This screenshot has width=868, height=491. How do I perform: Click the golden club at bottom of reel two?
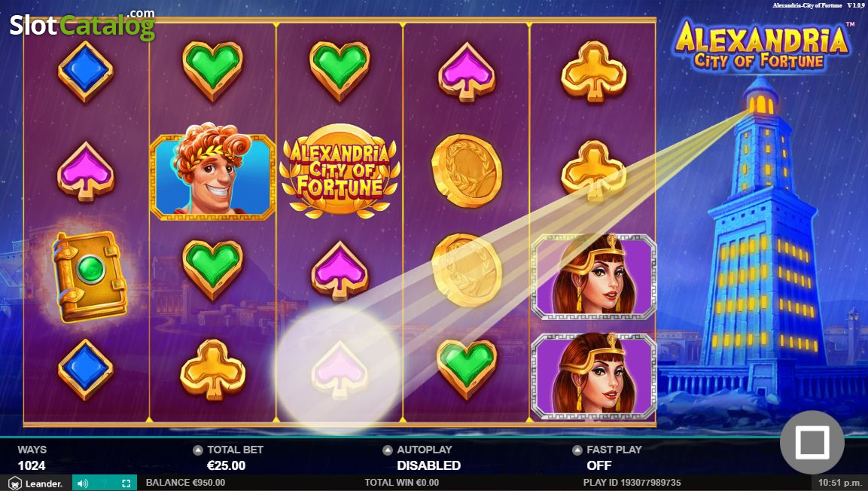(212, 370)
